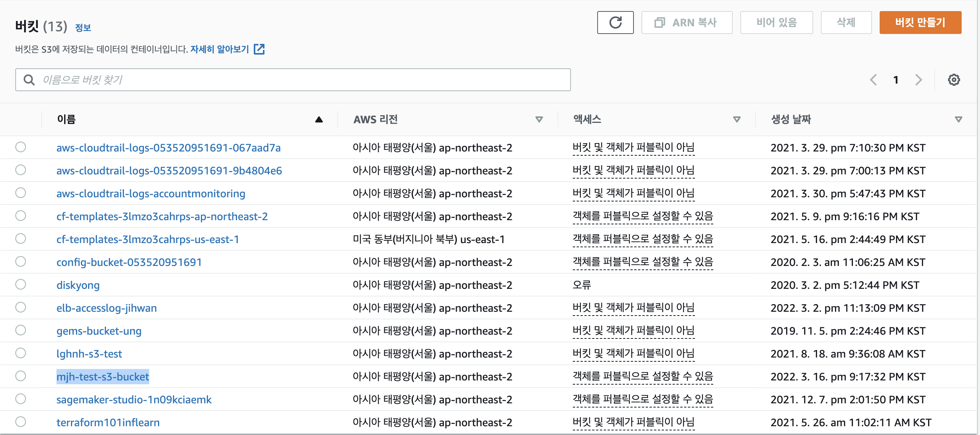Select radio button for diskyong bucket
This screenshot has width=980, height=435.
click(21, 284)
